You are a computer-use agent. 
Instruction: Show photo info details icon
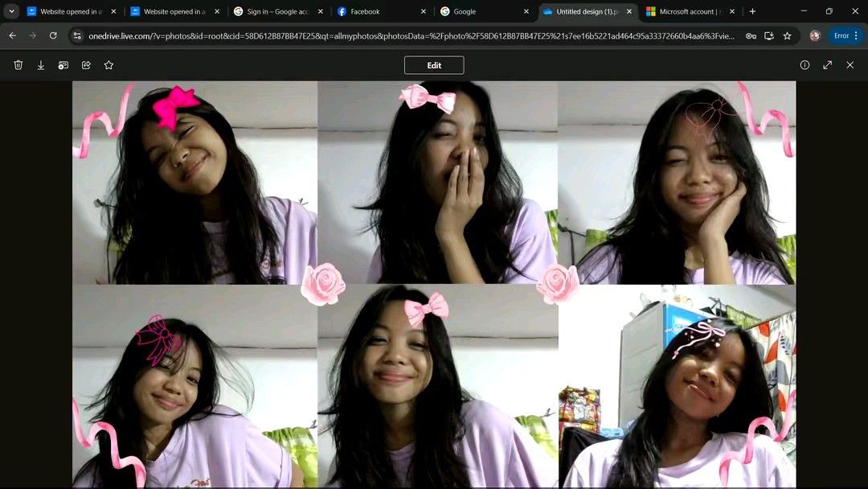click(805, 65)
